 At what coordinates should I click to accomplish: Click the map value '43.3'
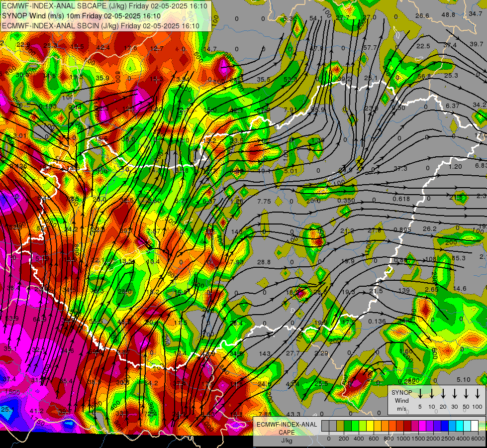(293, 414)
